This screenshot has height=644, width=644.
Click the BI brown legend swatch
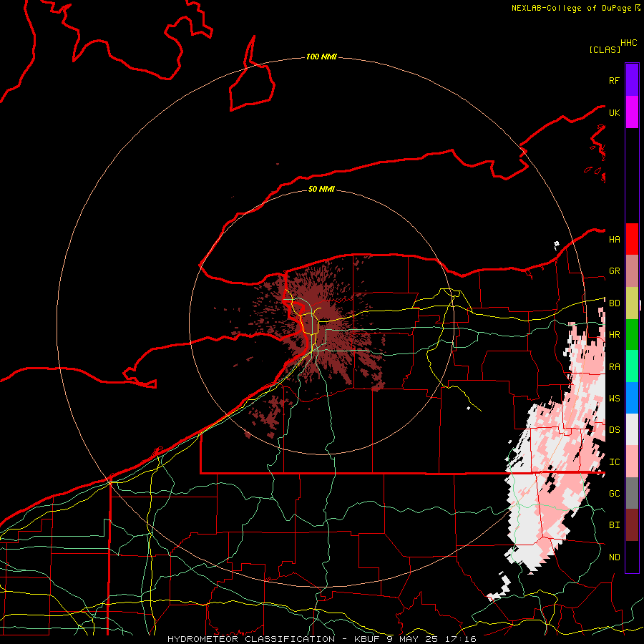tap(632, 525)
